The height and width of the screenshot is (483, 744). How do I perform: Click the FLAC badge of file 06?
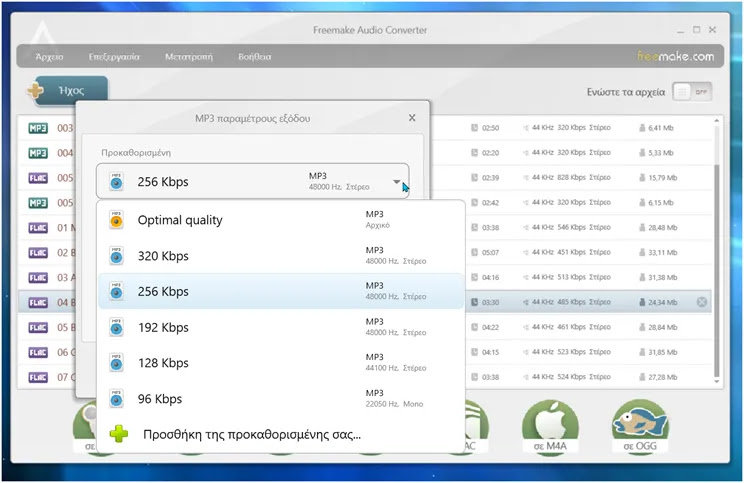click(38, 353)
